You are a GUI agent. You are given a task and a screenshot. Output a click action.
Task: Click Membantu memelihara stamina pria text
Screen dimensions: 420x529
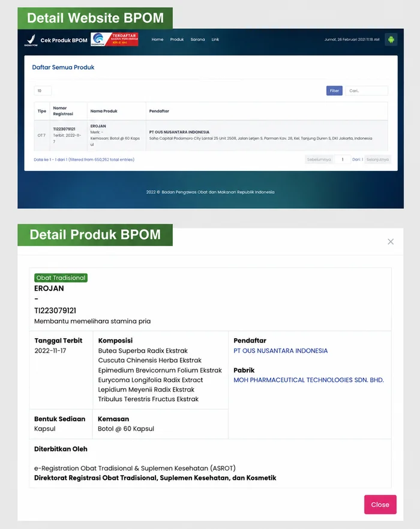click(92, 321)
